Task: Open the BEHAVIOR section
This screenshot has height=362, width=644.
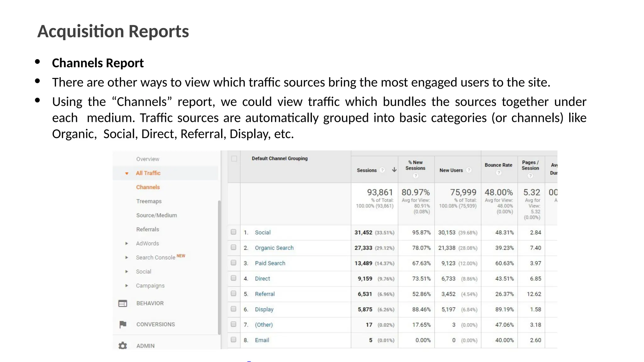Action: point(150,303)
